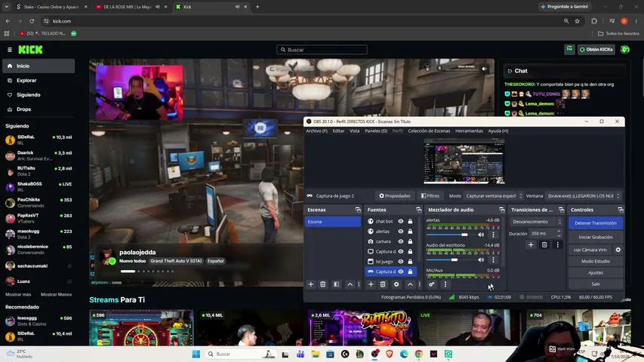Open Windows Start button on taskbar

pos(196,354)
